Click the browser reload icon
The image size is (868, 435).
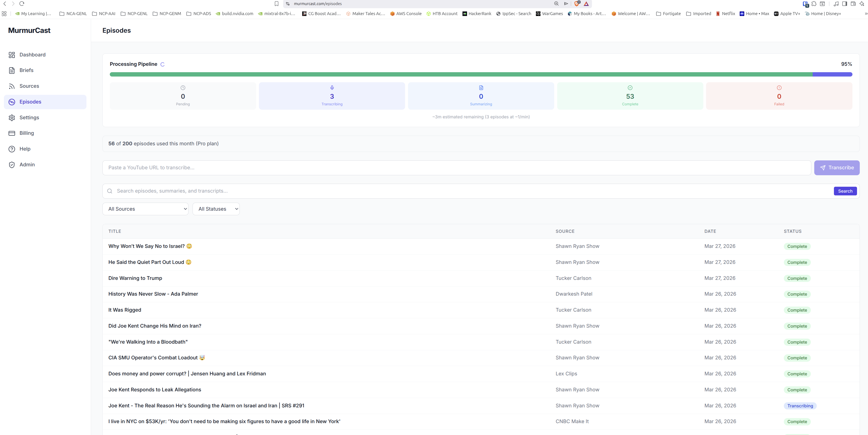click(x=22, y=4)
